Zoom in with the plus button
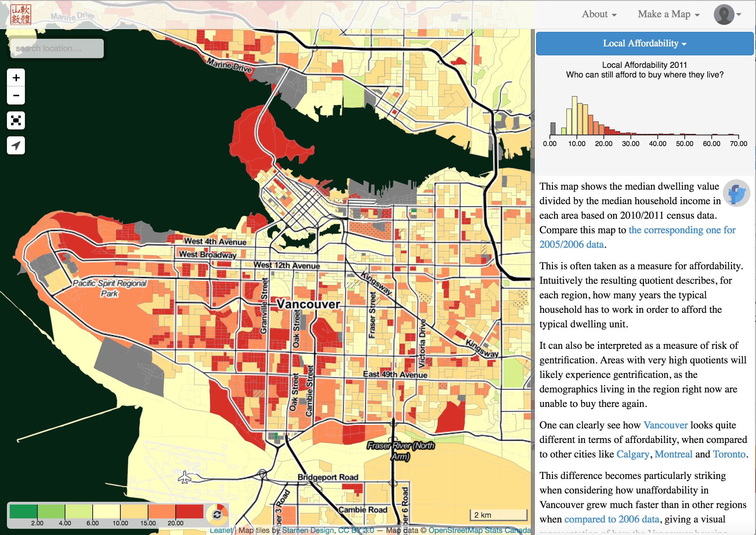This screenshot has width=756, height=535. coord(16,78)
